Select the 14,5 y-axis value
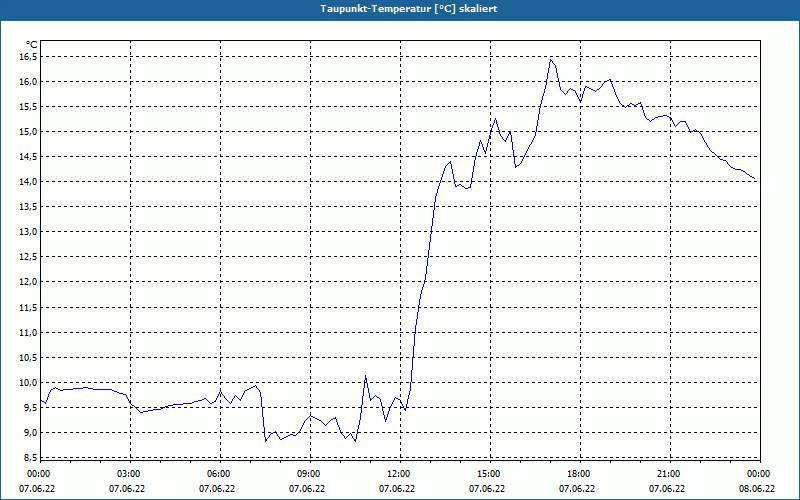Image resolution: width=800 pixels, height=500 pixels. point(28,157)
